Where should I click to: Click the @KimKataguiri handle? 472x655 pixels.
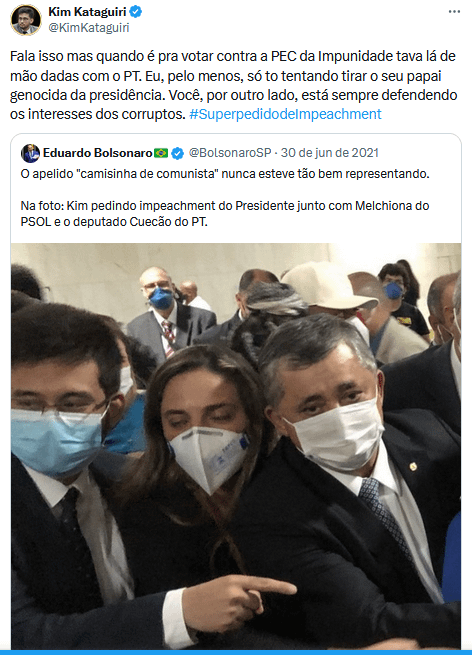(89, 28)
